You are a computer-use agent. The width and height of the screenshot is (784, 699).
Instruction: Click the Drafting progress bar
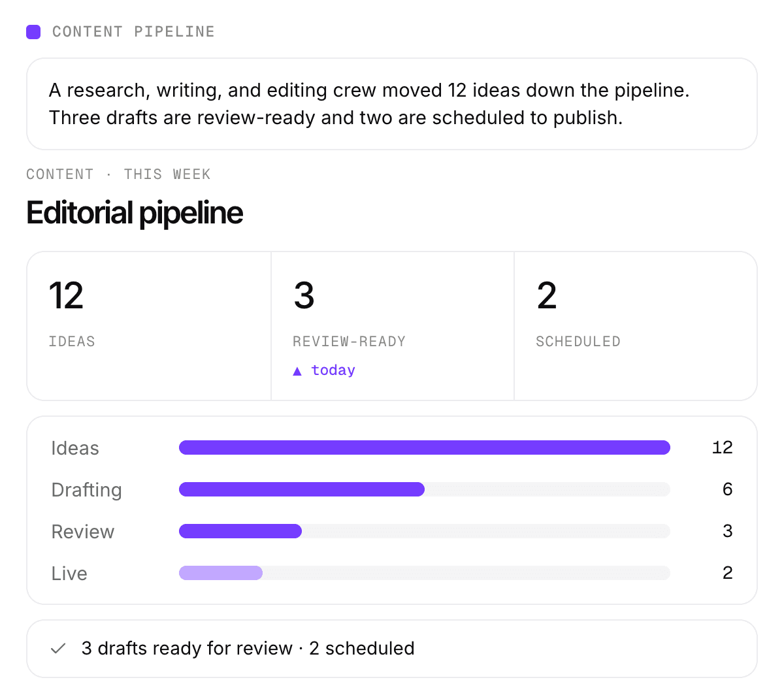pos(425,489)
